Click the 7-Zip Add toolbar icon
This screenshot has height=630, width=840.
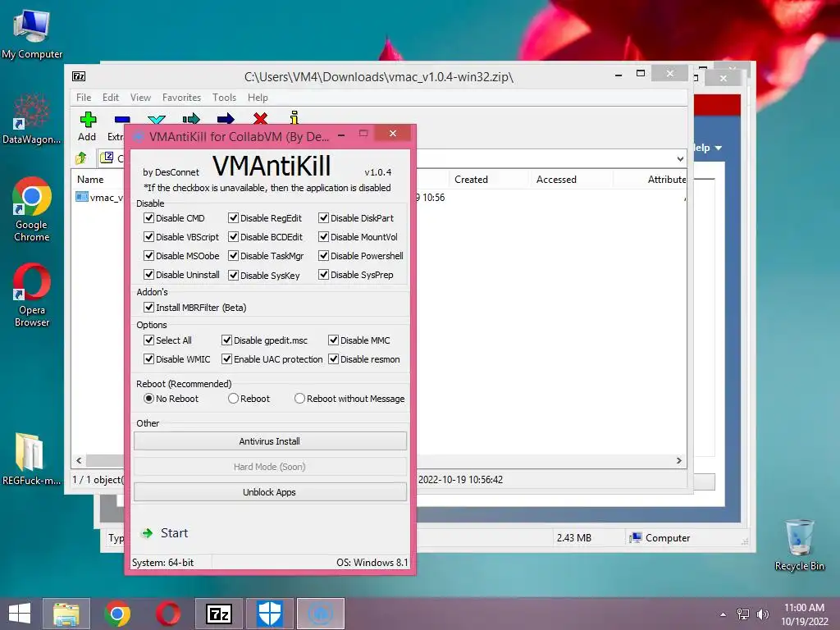[88, 120]
